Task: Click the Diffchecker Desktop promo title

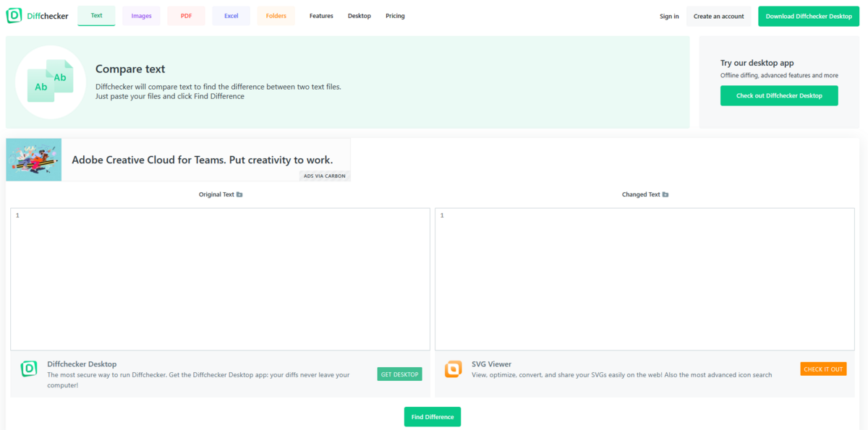Action: (82, 364)
